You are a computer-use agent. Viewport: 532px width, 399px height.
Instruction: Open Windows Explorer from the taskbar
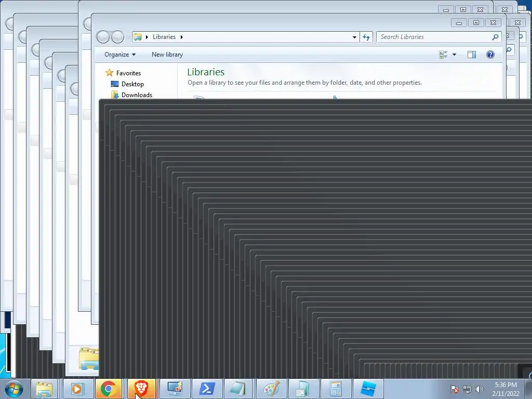point(44,389)
